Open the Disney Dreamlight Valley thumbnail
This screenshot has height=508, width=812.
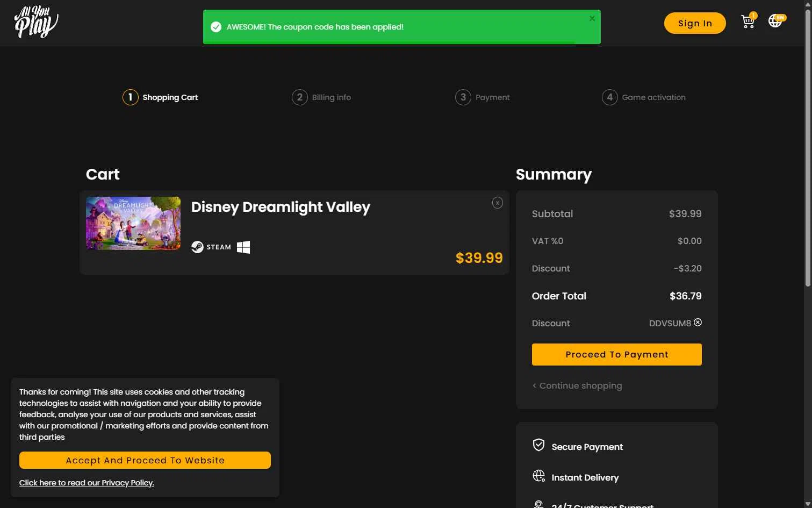click(133, 223)
